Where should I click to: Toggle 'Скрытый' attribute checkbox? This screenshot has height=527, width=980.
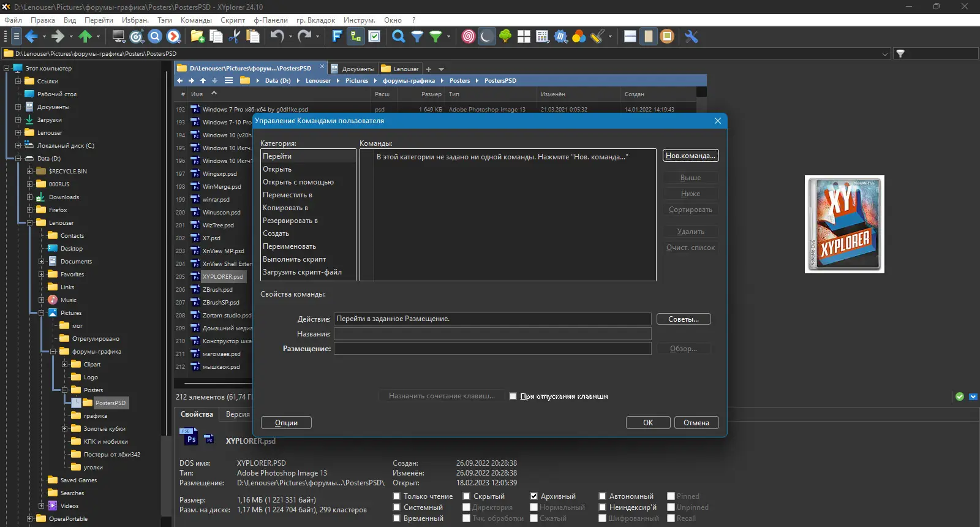pyautogui.click(x=466, y=496)
